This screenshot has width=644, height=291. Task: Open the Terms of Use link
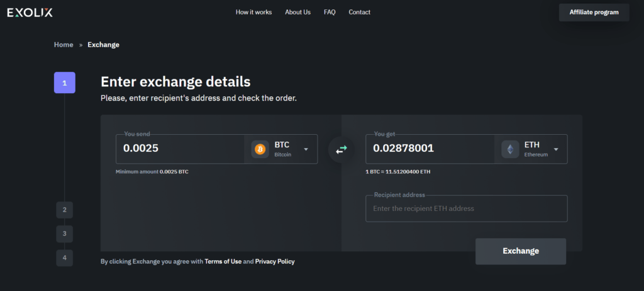(223, 261)
